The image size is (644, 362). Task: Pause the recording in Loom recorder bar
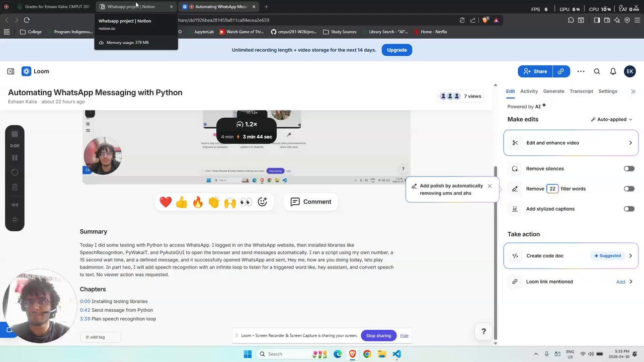click(x=15, y=157)
